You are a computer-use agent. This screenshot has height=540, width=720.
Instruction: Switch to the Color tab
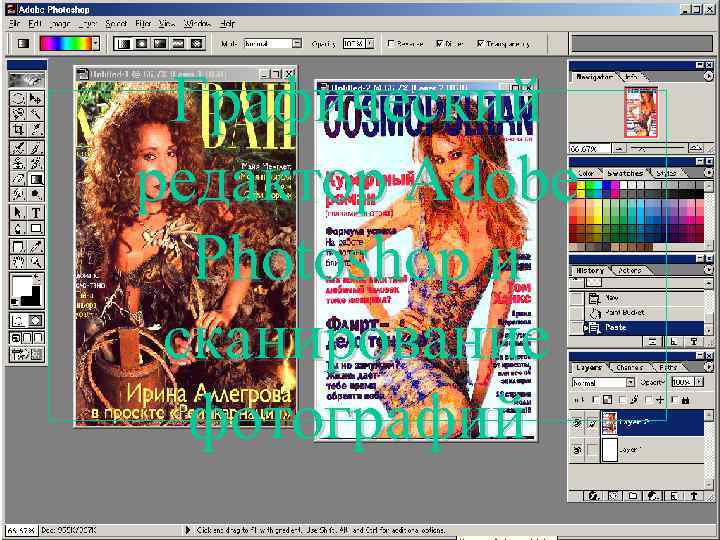point(586,173)
